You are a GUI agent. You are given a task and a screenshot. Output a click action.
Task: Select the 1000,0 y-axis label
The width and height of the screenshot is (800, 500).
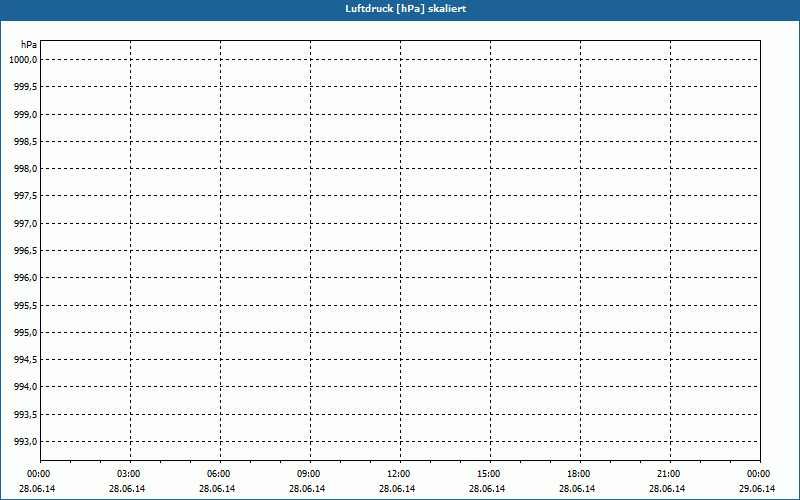pyautogui.click(x=23, y=60)
